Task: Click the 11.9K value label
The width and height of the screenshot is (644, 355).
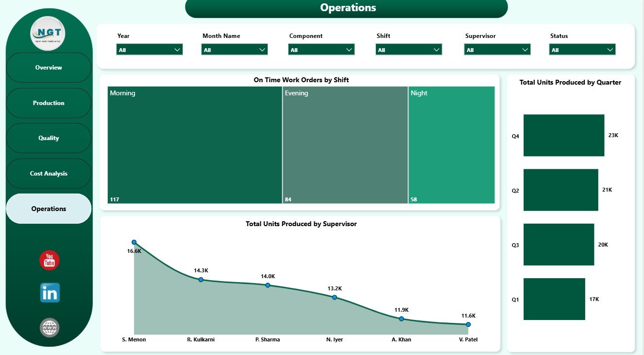Action: coord(401,310)
